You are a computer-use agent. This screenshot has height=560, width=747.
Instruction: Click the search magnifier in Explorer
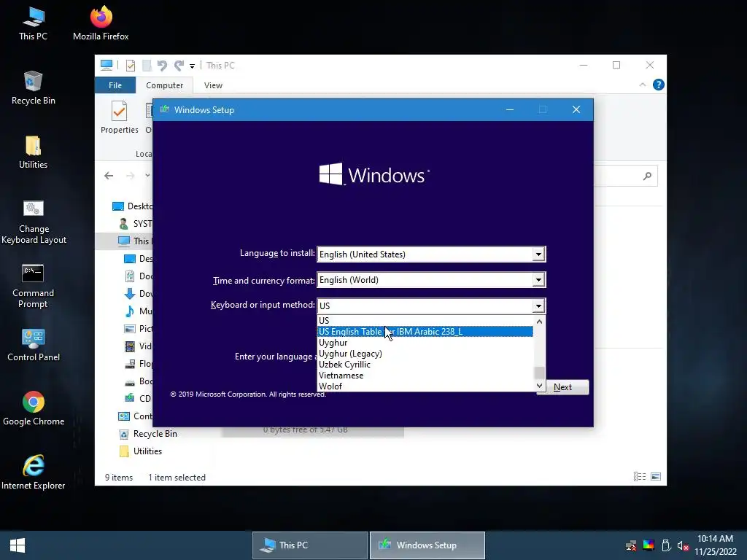(x=647, y=176)
